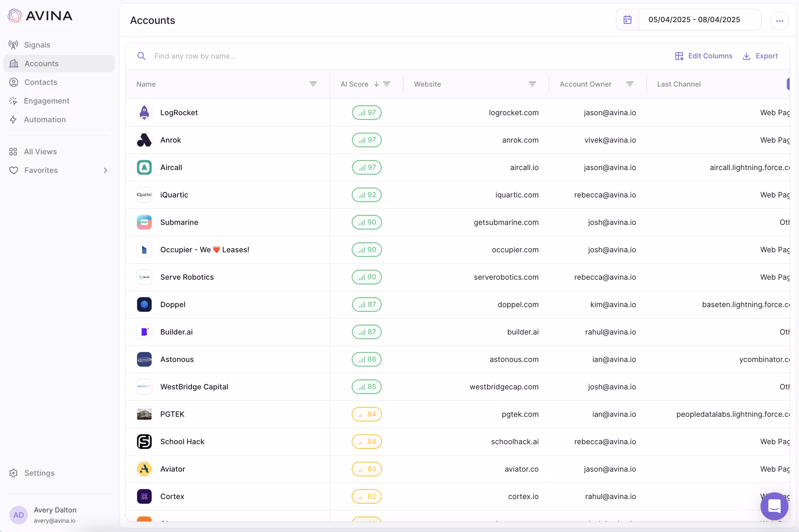Click the westbridgecap.com website cell
Image resolution: width=799 pixels, height=532 pixels.
pos(504,387)
